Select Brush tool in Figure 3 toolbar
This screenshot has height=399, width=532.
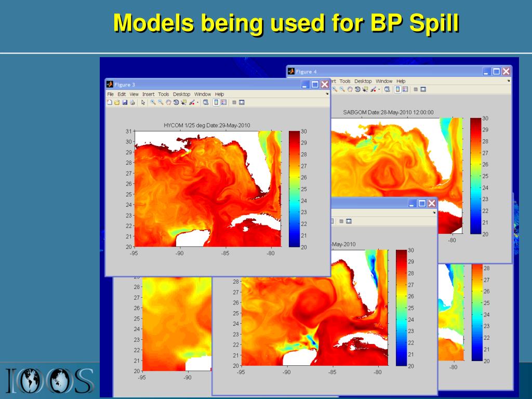(192, 102)
